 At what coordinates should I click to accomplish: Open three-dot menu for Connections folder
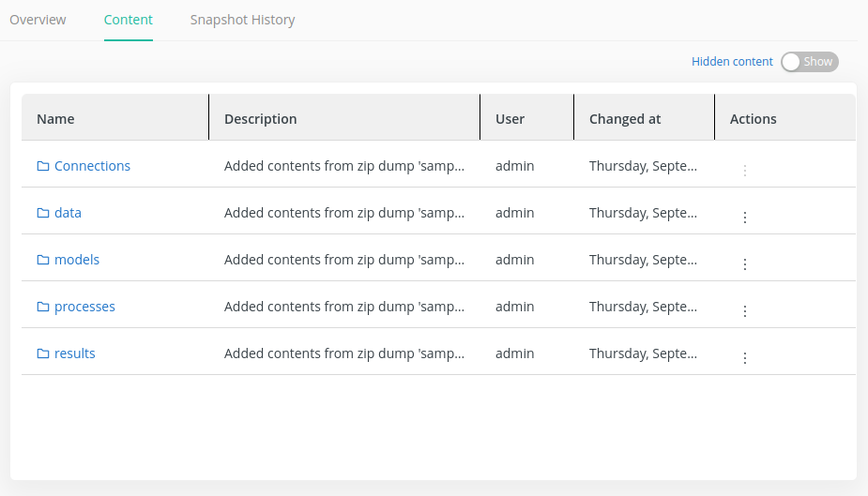(x=745, y=171)
